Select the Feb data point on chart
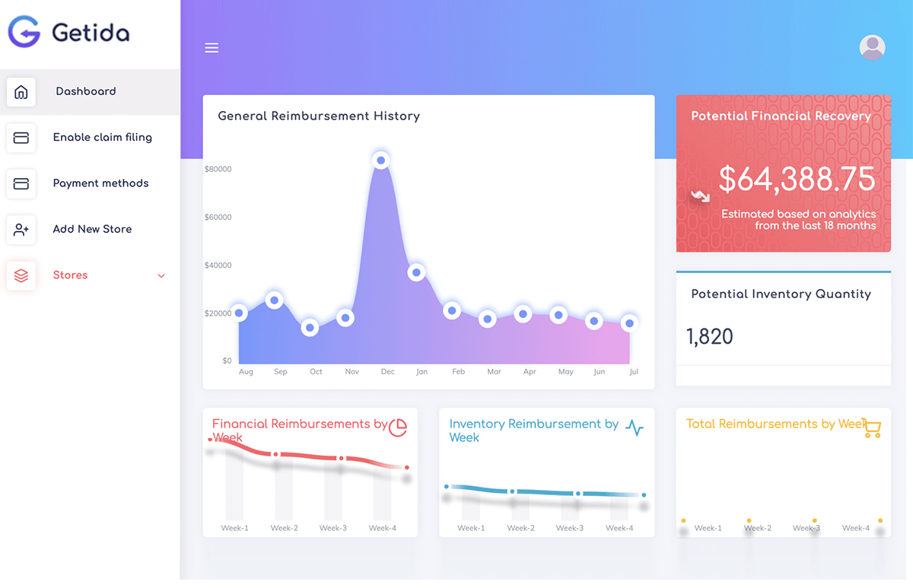This screenshot has height=588, width=913. click(x=453, y=310)
